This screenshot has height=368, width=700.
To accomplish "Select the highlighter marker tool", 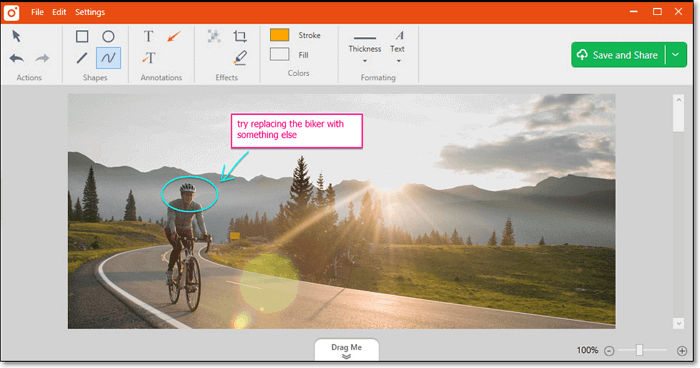I will point(240,58).
